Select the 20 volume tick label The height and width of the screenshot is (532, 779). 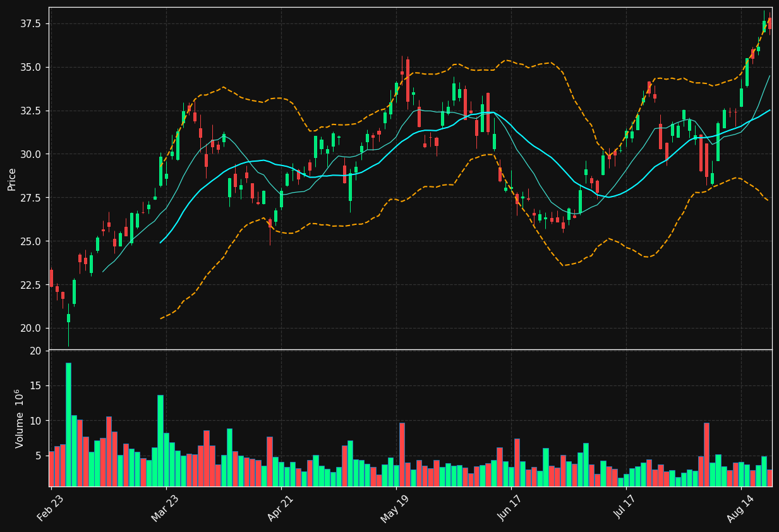[x=35, y=351]
